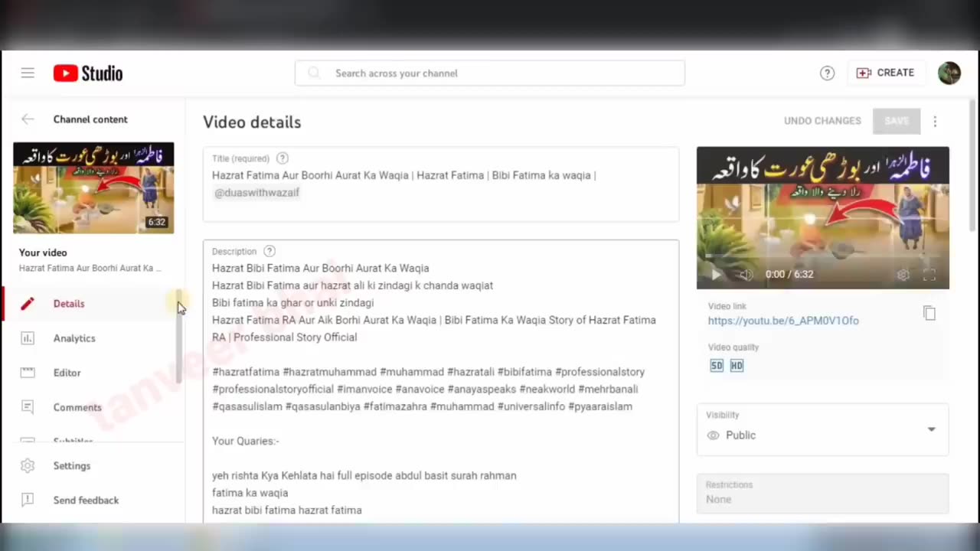
Task: Click the Details pencil icon
Action: (28, 304)
